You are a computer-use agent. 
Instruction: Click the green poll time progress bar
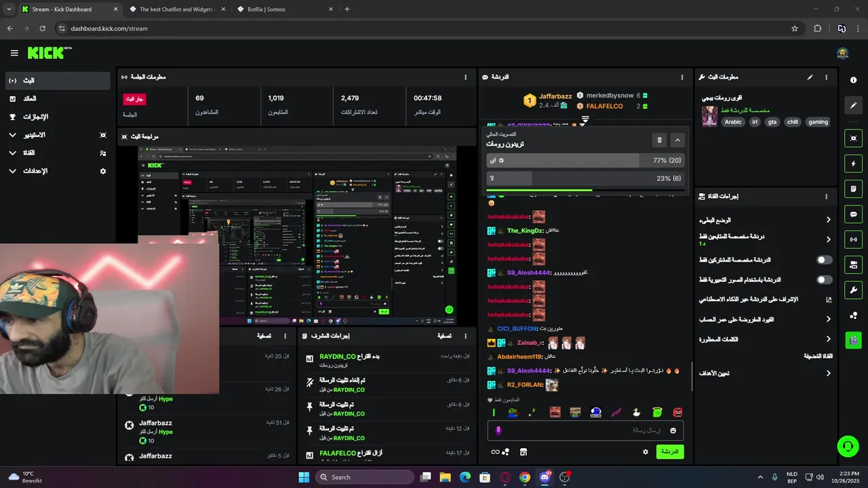[x=539, y=190]
